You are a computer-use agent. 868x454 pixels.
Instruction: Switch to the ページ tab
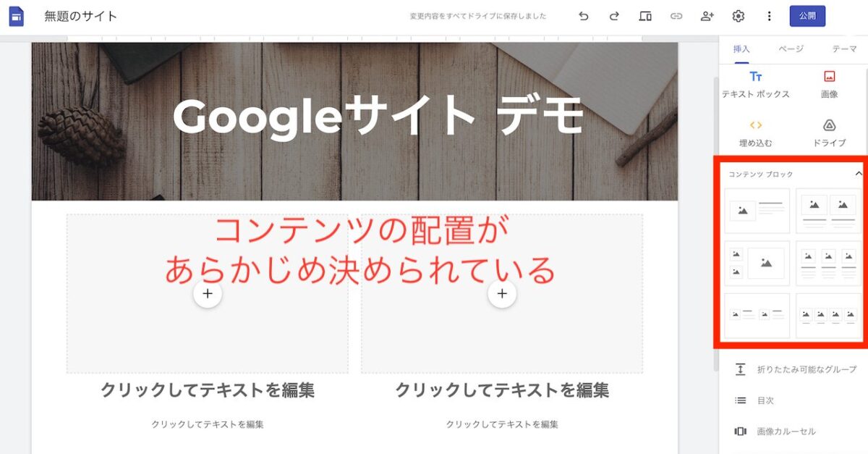pyautogui.click(x=791, y=49)
